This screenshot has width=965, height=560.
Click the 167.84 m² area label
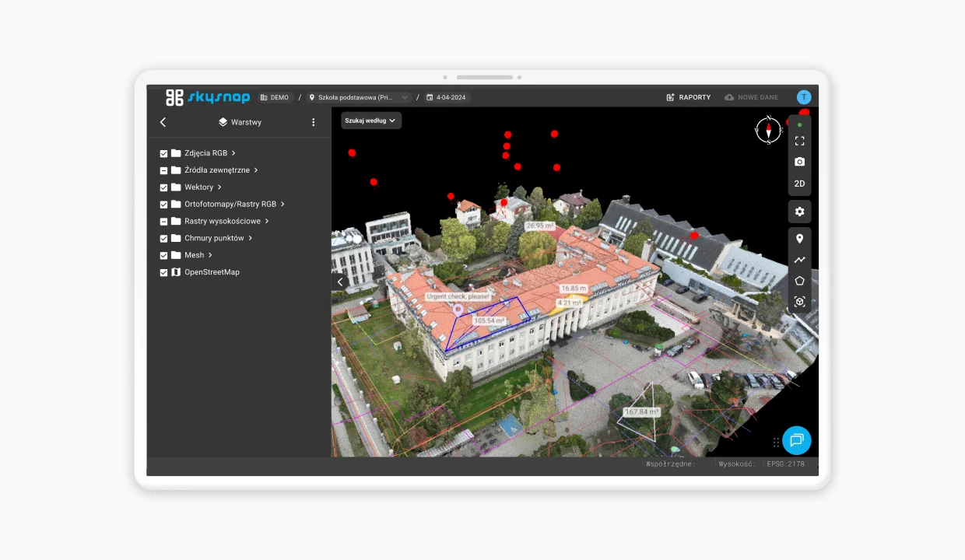tap(642, 412)
